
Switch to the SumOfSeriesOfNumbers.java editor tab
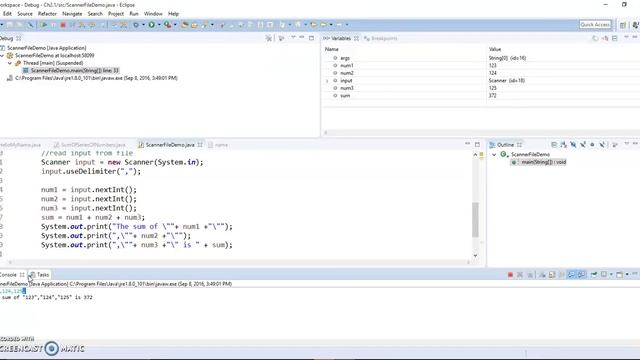[x=90, y=145]
